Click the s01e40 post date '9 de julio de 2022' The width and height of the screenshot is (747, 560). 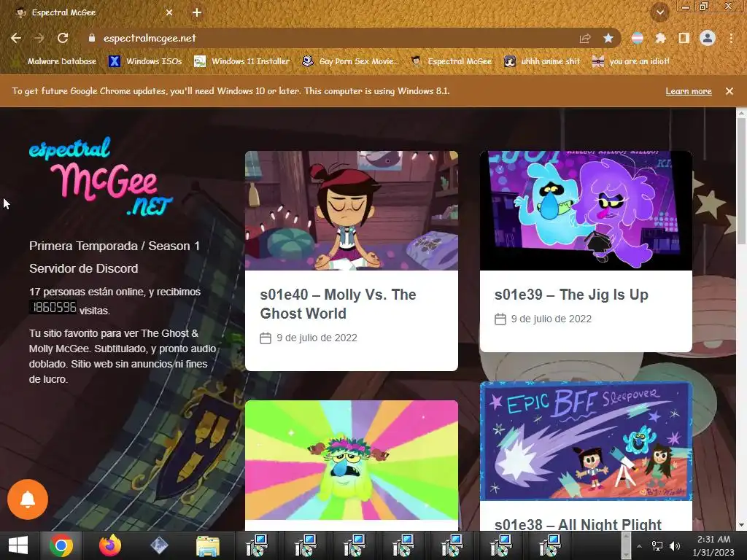(317, 338)
